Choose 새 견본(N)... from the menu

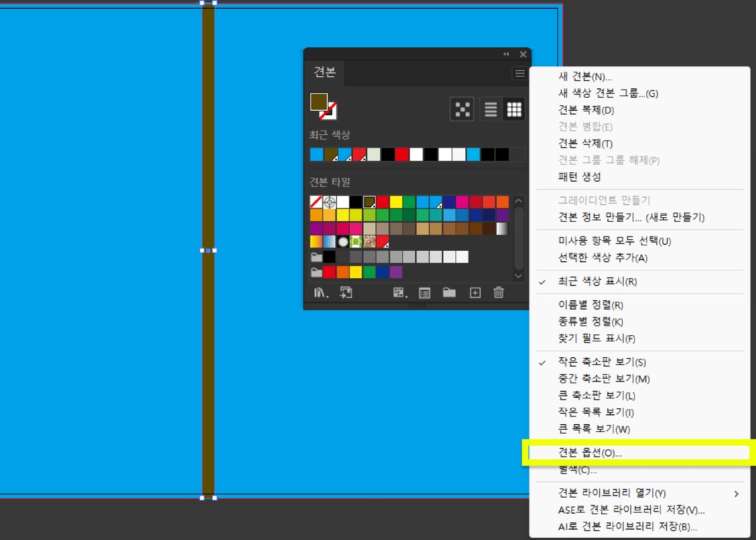(x=584, y=77)
